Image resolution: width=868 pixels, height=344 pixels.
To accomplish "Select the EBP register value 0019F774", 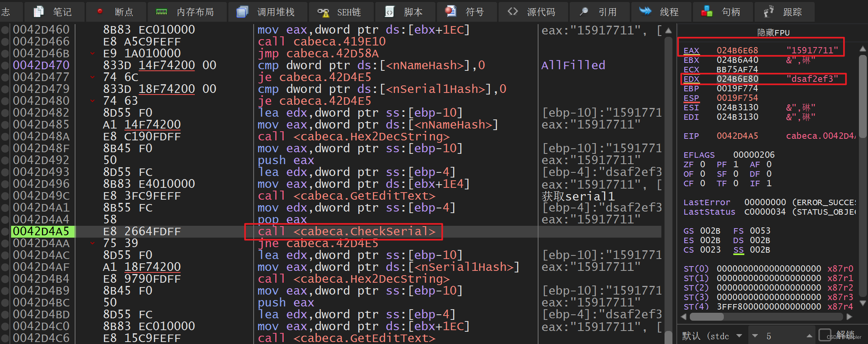I will pyautogui.click(x=737, y=89).
